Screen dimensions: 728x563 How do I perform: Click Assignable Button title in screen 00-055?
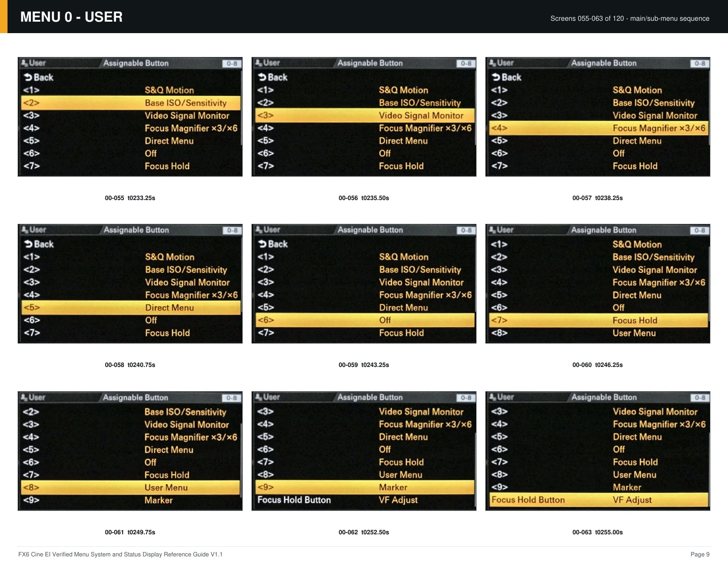[136, 63]
